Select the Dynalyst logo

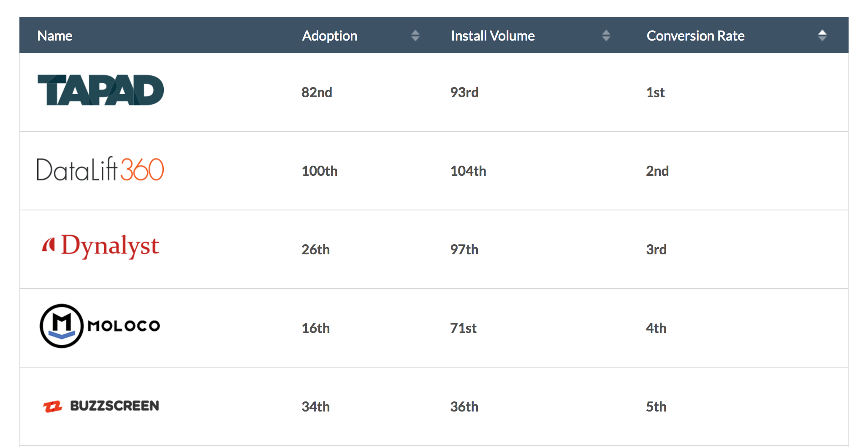(x=101, y=246)
